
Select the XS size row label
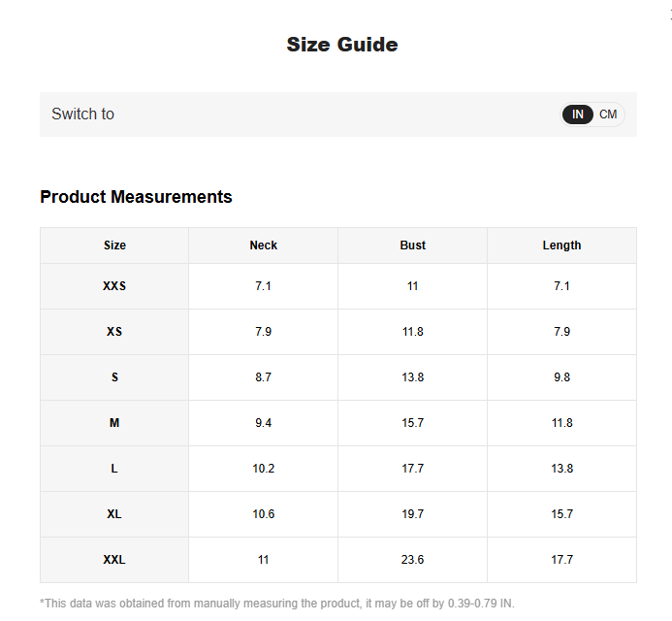[114, 332]
